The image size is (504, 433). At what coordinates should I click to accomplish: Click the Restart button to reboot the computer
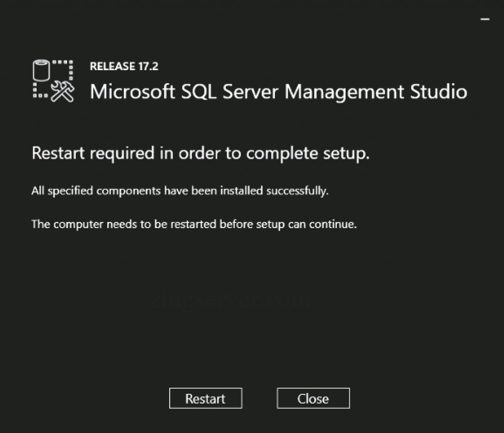point(205,398)
